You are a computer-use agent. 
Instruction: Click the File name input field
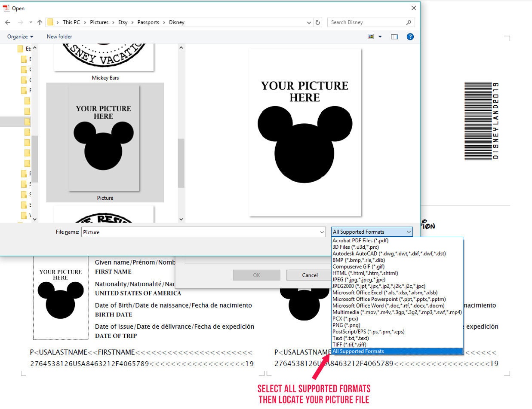pos(203,232)
